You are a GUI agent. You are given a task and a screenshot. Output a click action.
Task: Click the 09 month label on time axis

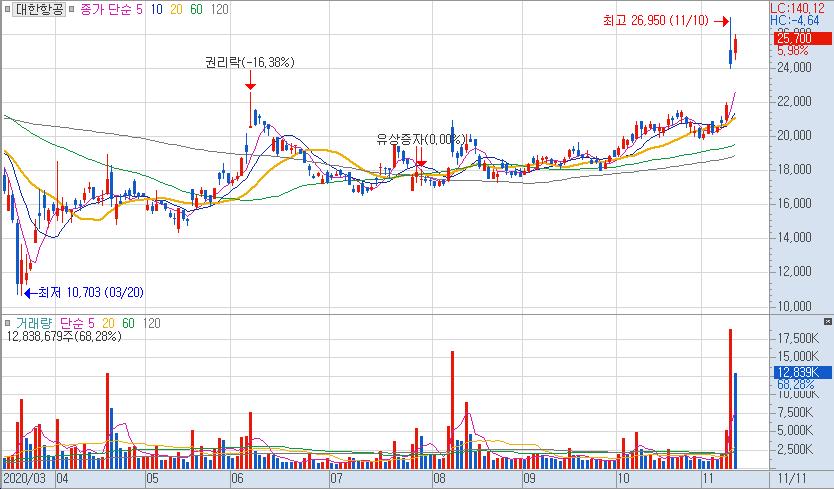pyautogui.click(x=529, y=478)
